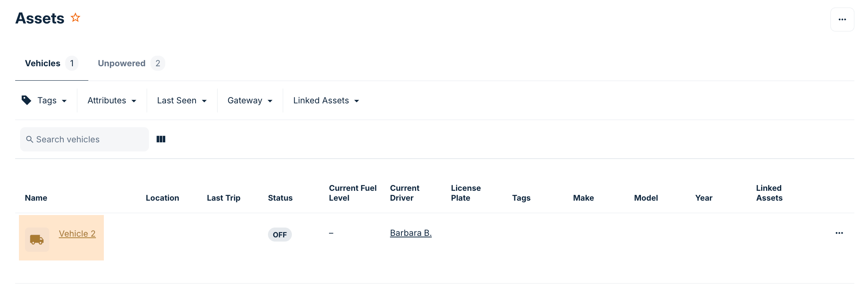The width and height of the screenshot is (868, 290).
Task: Open the Tags filter
Action: pyautogui.click(x=46, y=100)
